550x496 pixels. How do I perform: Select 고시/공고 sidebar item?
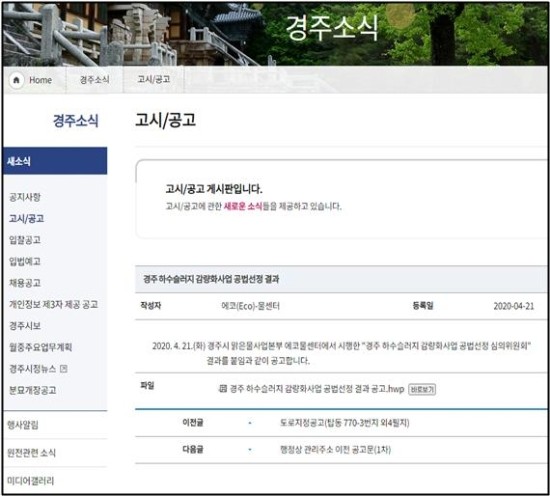coord(27,218)
